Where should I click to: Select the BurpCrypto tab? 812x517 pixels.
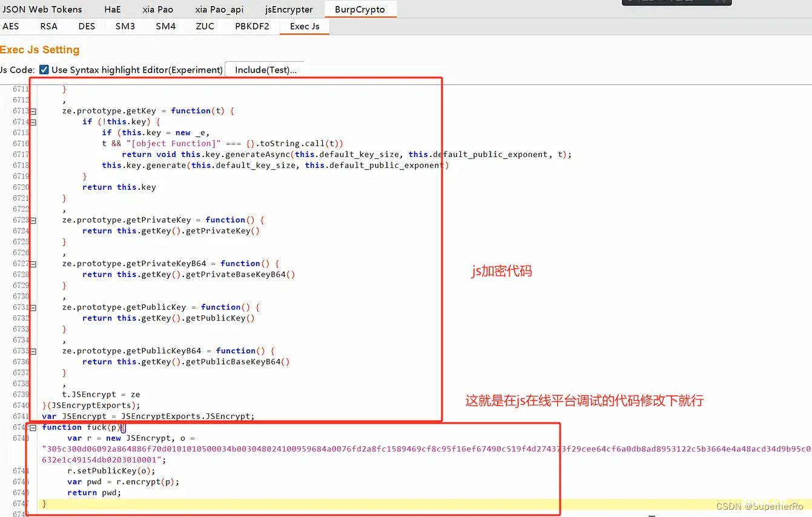coord(360,9)
